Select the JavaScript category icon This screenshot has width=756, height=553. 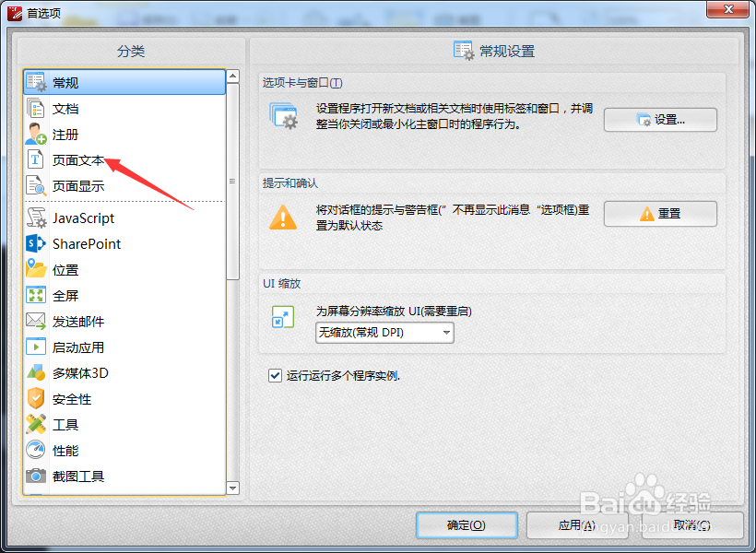pos(36,218)
